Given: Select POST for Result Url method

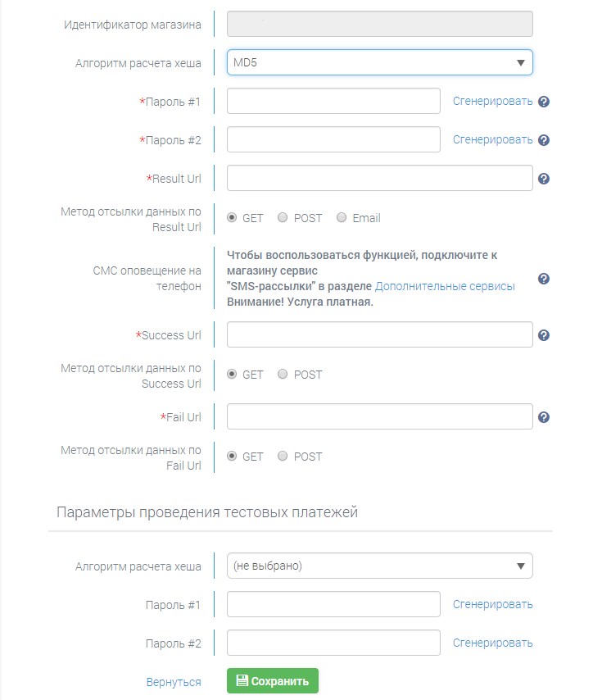Looking at the screenshot, I should 283,218.
